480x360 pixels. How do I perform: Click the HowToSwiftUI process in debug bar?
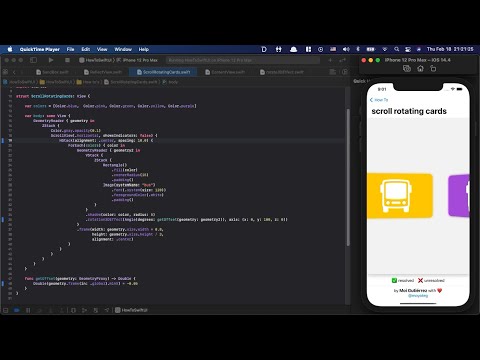click(x=131, y=310)
